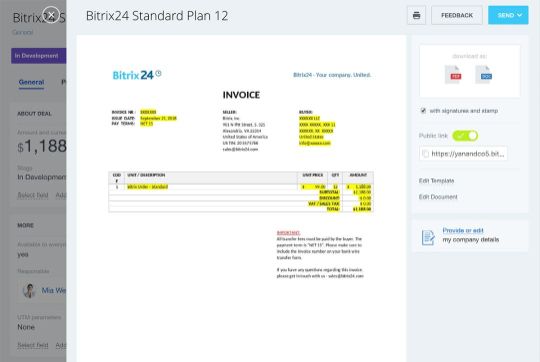The width and height of the screenshot is (540, 362).
Task: Toggle 'with signatures and stamp' checkbox
Action: [423, 111]
